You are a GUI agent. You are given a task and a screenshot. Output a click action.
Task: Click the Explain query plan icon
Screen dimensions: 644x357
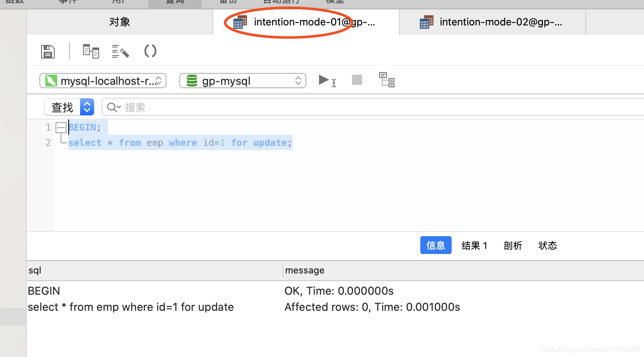point(387,80)
